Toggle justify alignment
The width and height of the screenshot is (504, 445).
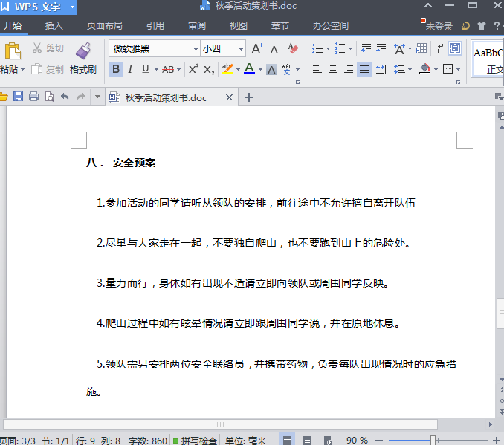click(364, 69)
